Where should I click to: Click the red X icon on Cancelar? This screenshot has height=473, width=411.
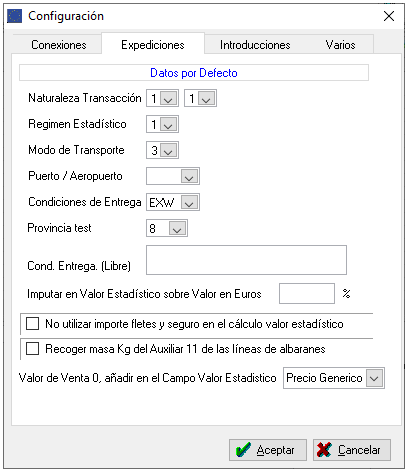pyautogui.click(x=324, y=450)
